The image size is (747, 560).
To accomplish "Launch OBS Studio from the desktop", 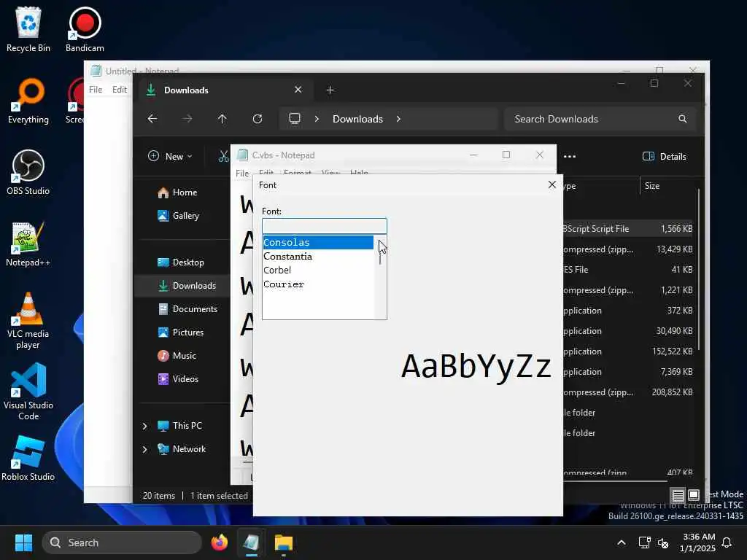I will coord(28,172).
